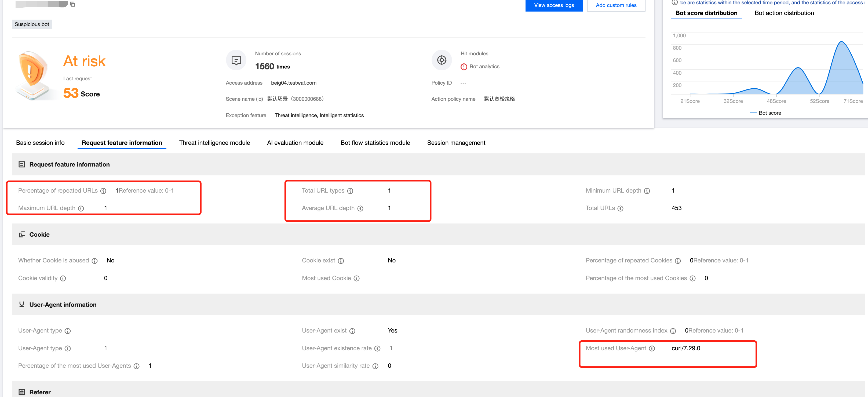Switch to Threat intelligence module tab
Screen dimensions: 868x397
click(215, 143)
